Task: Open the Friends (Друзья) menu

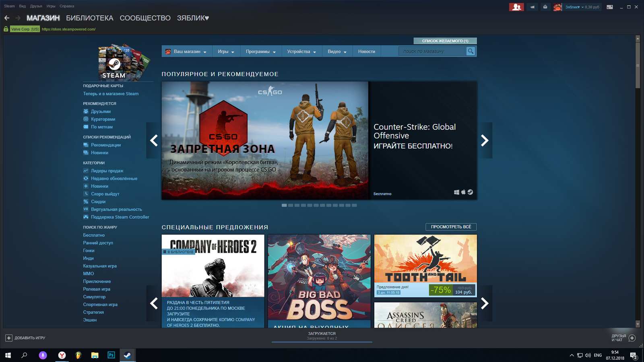Action: [x=36, y=6]
